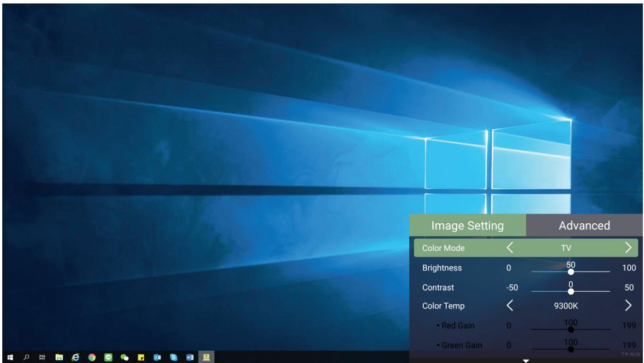The width and height of the screenshot is (644, 363).
Task: Click the Red Gain slider handle
Action: point(570,329)
